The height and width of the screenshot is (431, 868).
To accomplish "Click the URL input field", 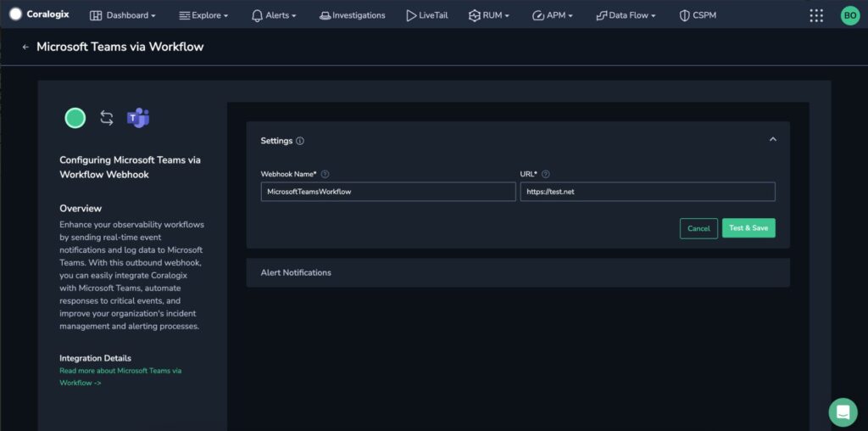I will (x=648, y=192).
